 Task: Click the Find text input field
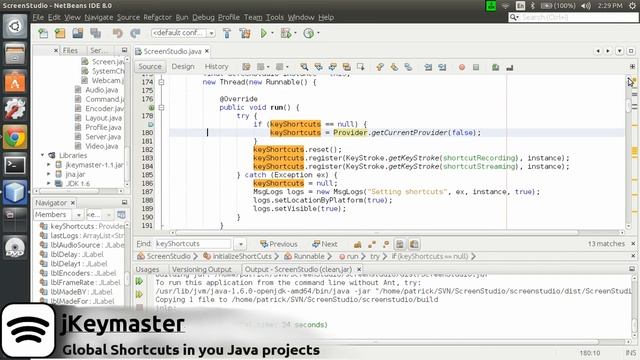pyautogui.click(x=193, y=244)
